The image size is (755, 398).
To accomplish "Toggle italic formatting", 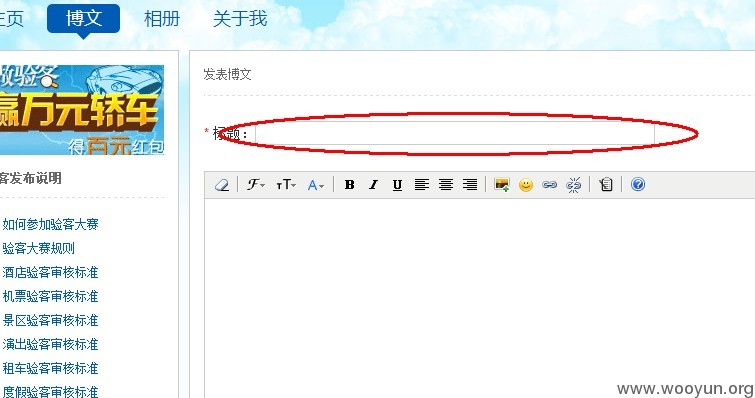I will point(373,185).
